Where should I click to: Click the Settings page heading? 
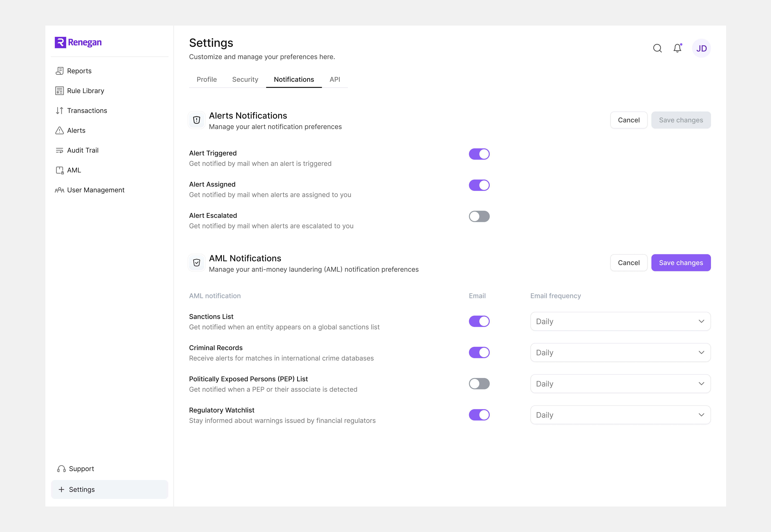coord(211,43)
